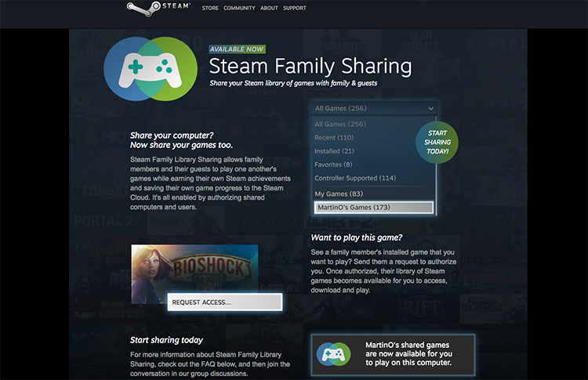Choose Installed (21) from the list
588x380 pixels.
point(334,151)
